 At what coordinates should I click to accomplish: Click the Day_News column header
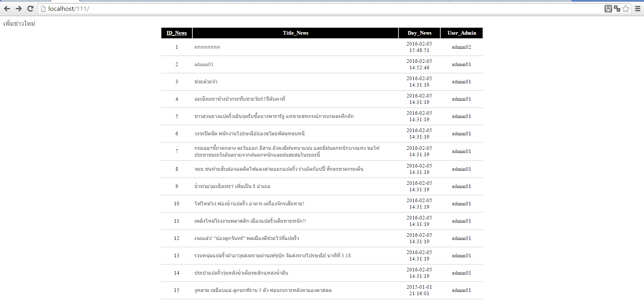point(419,33)
